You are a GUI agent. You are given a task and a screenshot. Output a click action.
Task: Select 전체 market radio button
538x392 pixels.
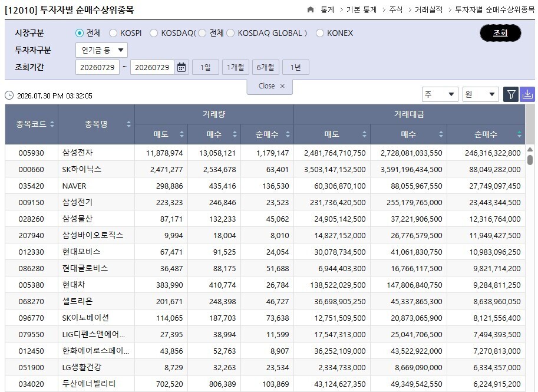(x=80, y=33)
